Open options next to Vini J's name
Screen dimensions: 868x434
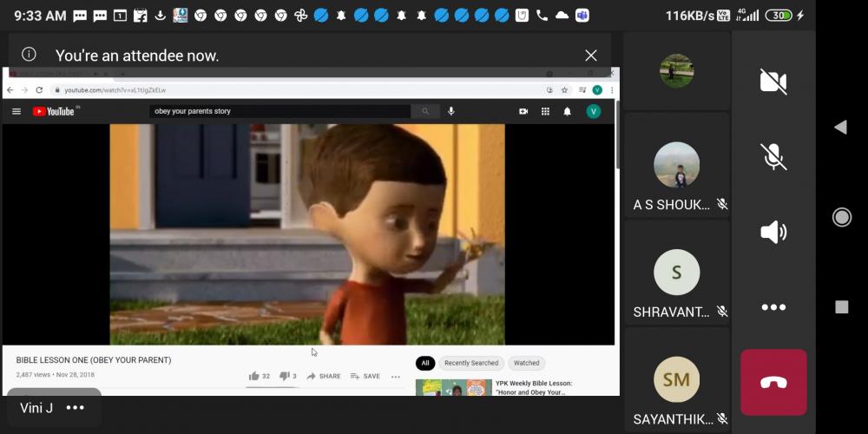tap(76, 408)
